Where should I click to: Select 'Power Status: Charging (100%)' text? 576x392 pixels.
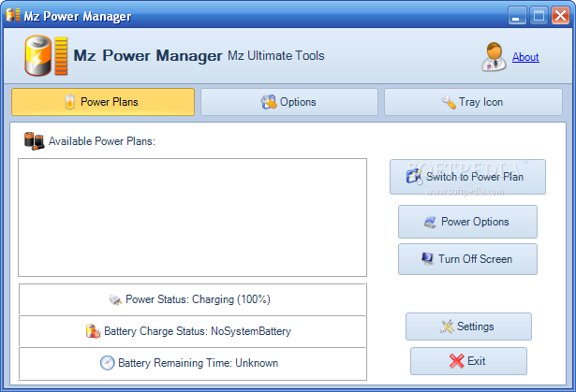pos(198,299)
